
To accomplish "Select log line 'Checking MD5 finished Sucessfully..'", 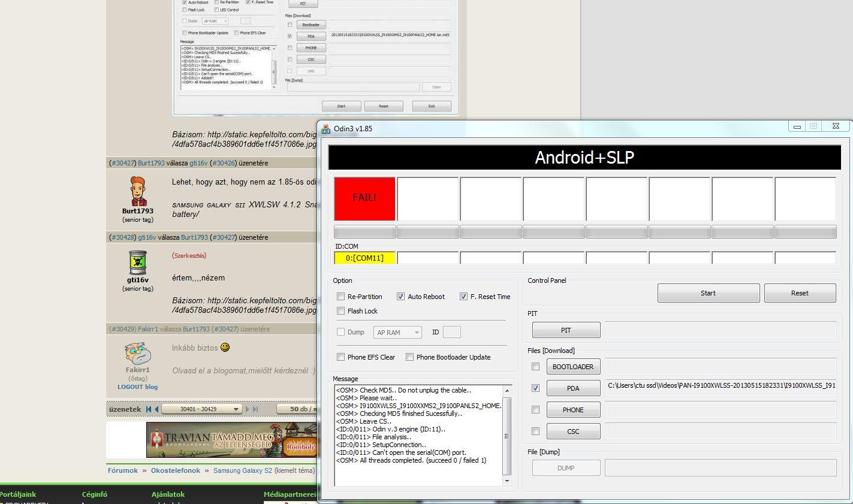I will pyautogui.click(x=399, y=414).
